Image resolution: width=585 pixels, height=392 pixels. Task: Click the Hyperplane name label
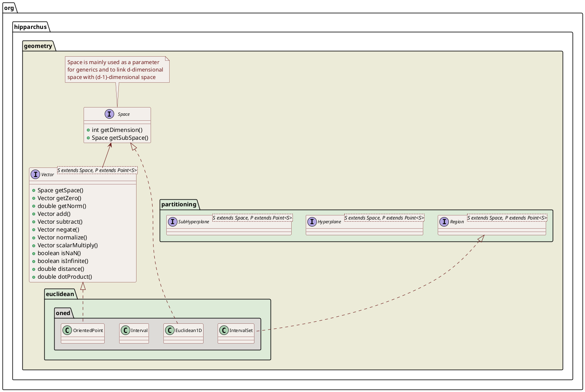(x=329, y=222)
